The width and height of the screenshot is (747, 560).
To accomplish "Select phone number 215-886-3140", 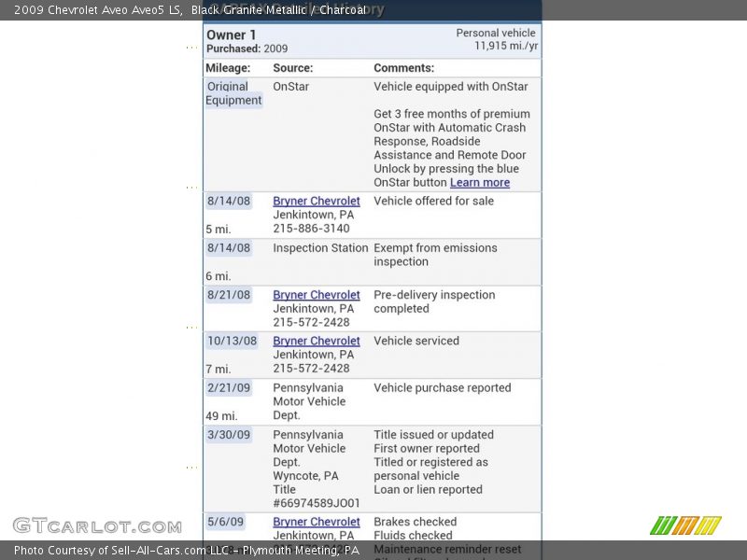I will click(x=311, y=229).
